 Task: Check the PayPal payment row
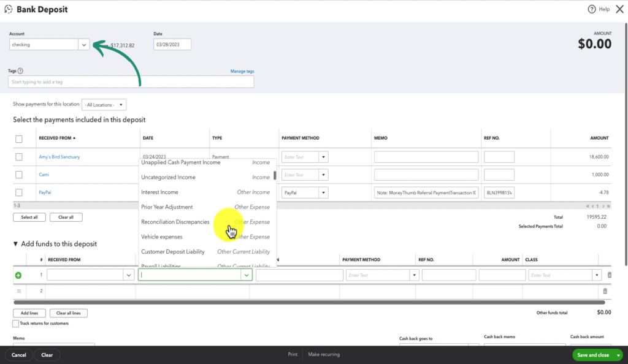coord(19,192)
